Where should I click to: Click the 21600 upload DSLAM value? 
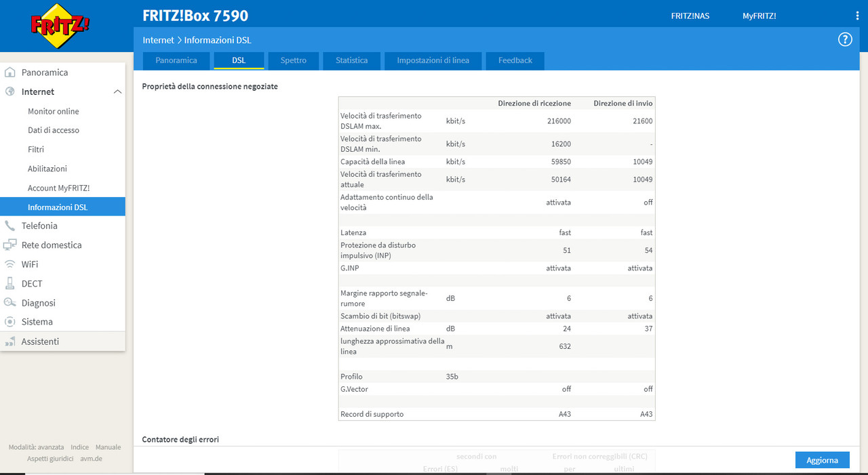point(642,121)
